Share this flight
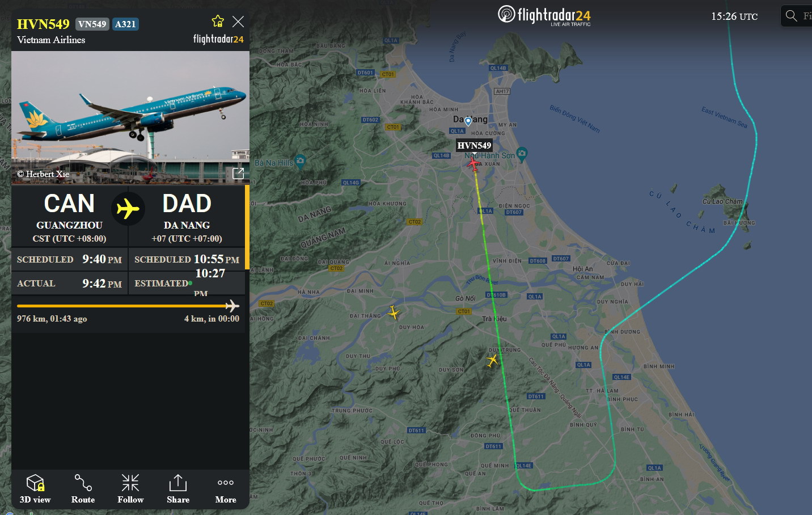The height and width of the screenshot is (515, 812). tap(178, 488)
